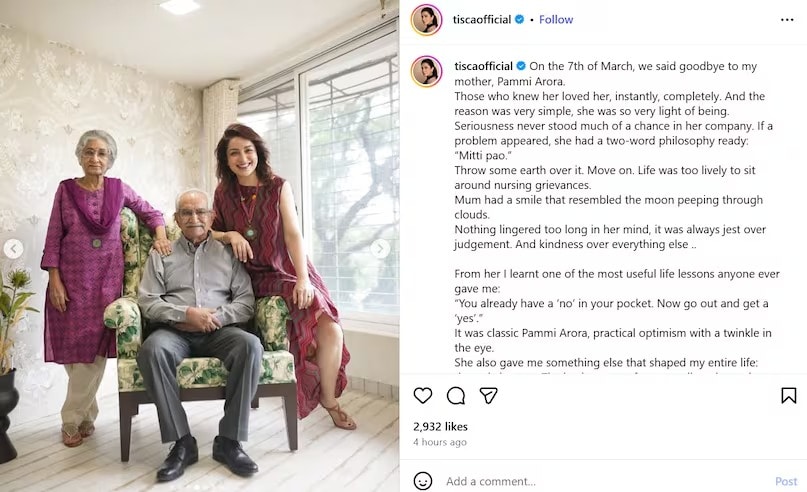807x492 pixels.
Task: Click the verified badge in the caption
Action: click(521, 66)
